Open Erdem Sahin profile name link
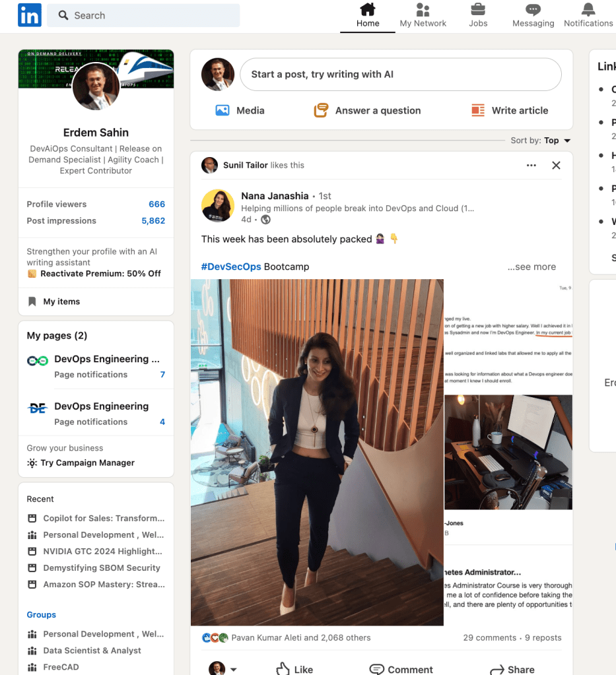This screenshot has width=616, height=675. click(x=96, y=133)
